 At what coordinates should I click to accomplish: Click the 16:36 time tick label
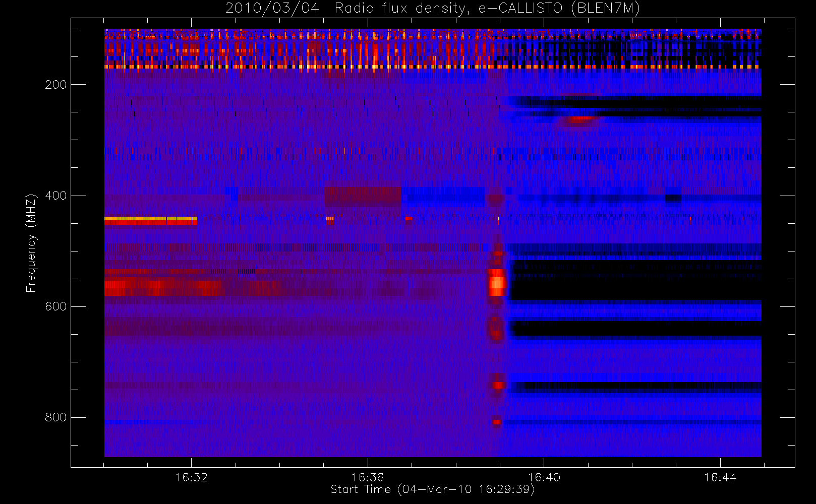(x=368, y=477)
